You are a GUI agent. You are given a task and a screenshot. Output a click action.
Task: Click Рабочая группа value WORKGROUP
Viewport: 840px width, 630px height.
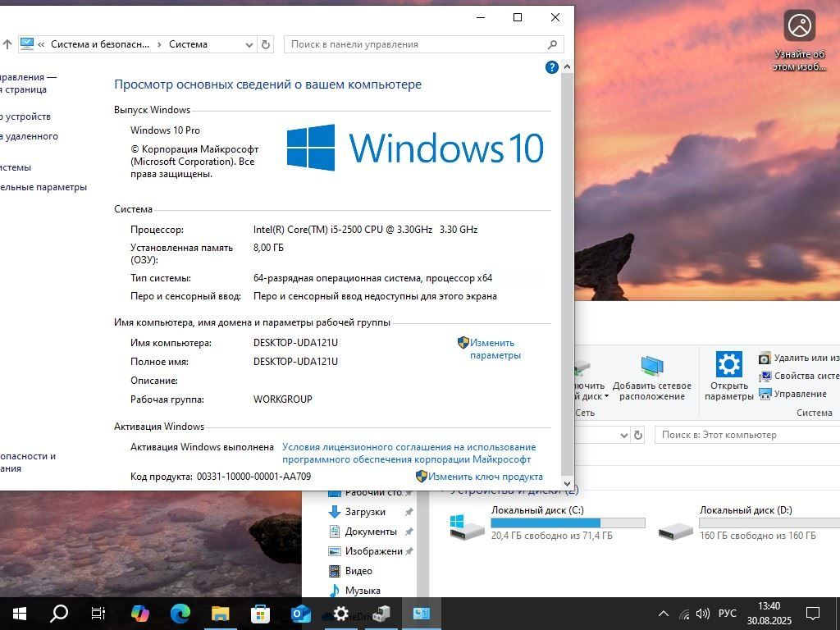click(x=283, y=399)
